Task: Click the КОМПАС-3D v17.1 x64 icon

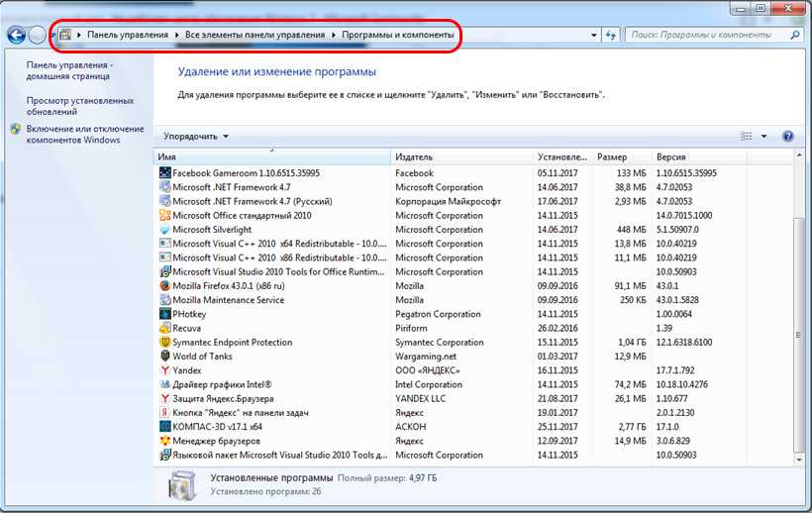Action: [x=164, y=427]
